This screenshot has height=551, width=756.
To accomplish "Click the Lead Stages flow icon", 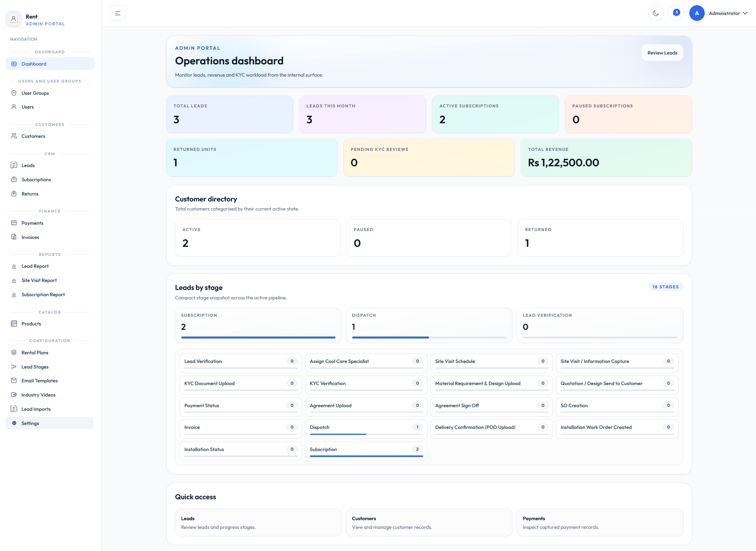I will pos(14,367).
